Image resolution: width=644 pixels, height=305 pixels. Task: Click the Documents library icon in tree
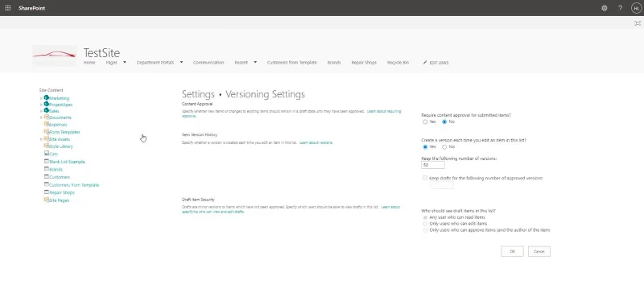tap(47, 117)
